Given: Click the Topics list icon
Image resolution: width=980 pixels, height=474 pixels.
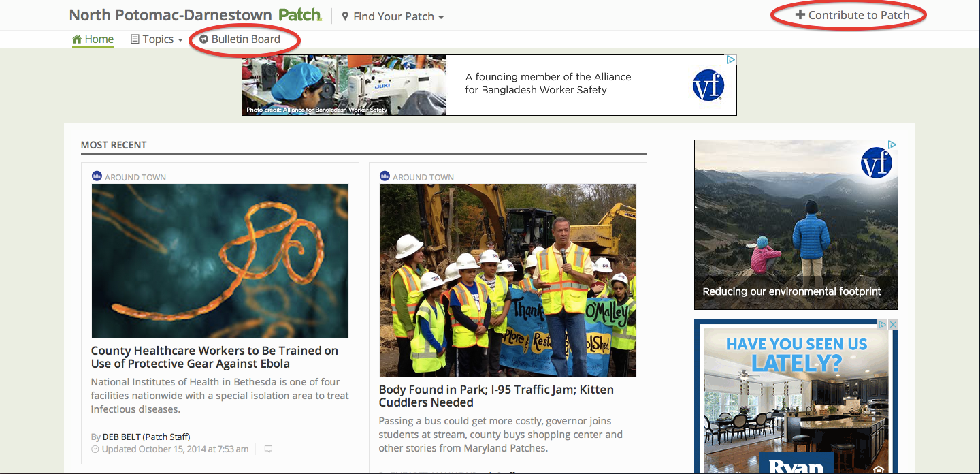Looking at the screenshot, I should pyautogui.click(x=135, y=39).
